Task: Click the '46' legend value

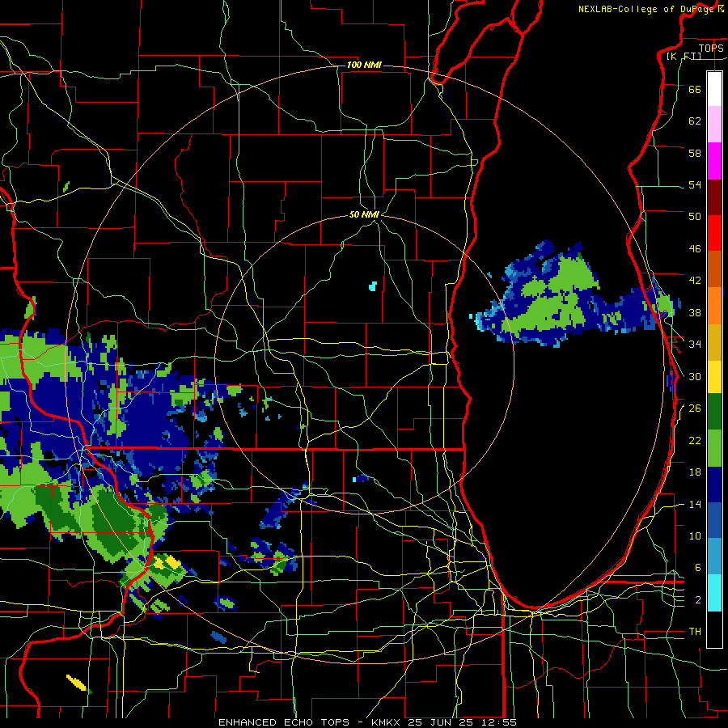Action: click(x=695, y=249)
